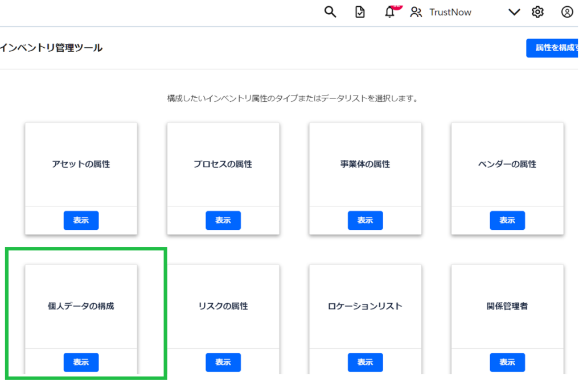
Task: Click the TrustNow organization name
Action: 450,12
